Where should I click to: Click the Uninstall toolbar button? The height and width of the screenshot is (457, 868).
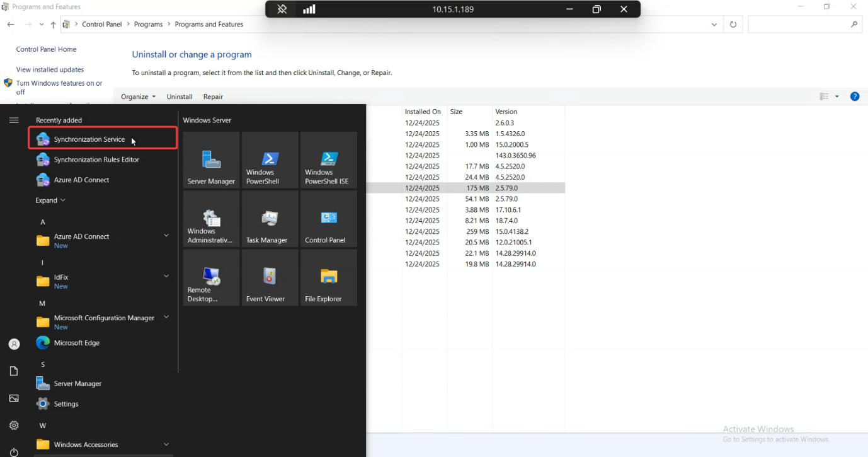[180, 96]
